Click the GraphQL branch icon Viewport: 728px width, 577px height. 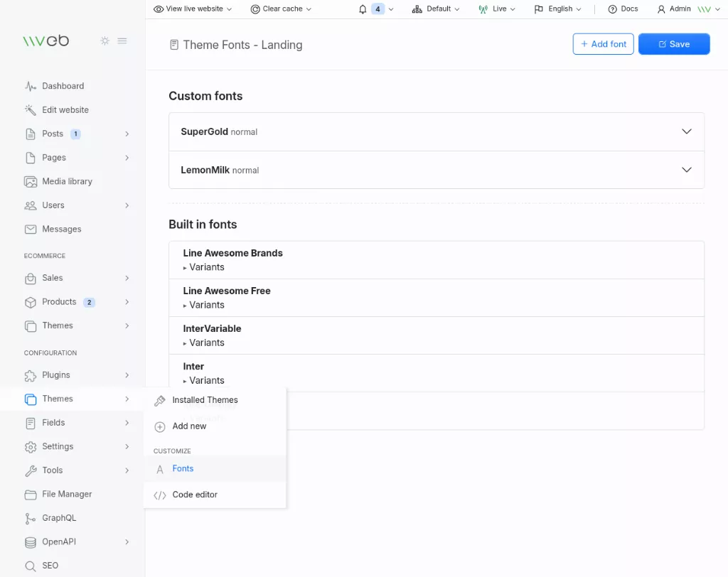[x=31, y=518]
